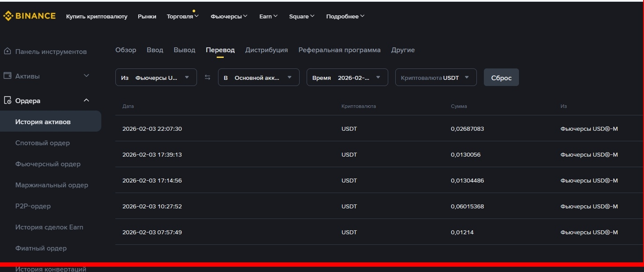Click the amount 0,01214
Screen dimensions: 644x272
(462, 233)
